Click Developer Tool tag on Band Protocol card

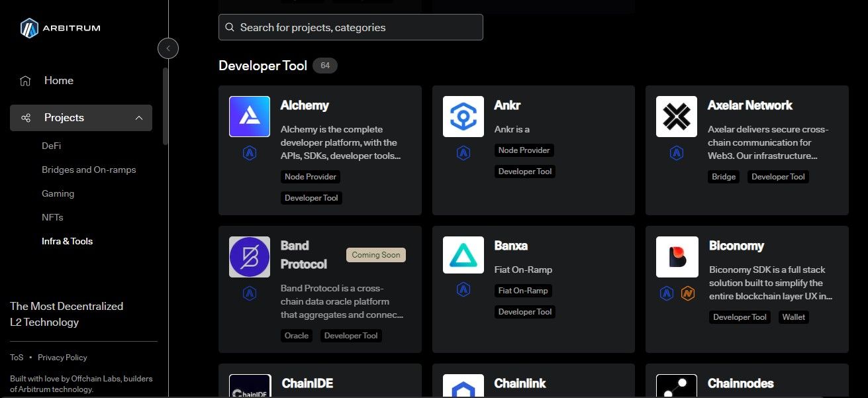coord(351,336)
